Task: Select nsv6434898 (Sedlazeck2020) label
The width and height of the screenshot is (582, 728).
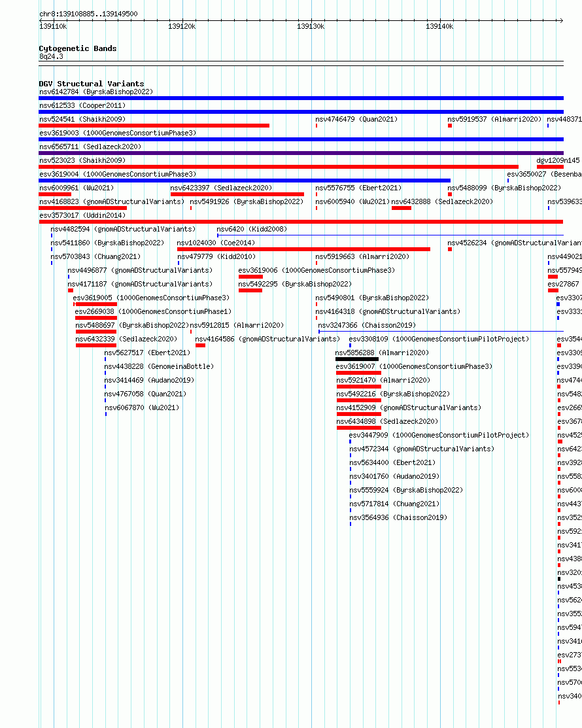Action: click(x=388, y=422)
